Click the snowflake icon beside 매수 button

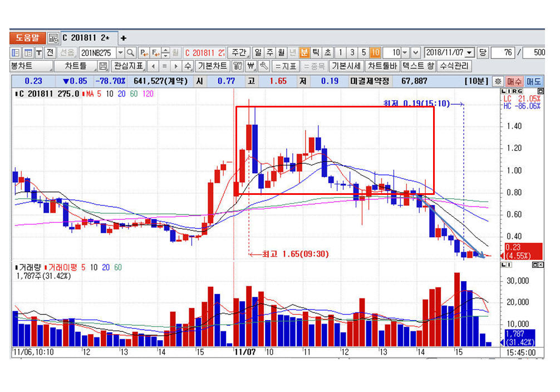(x=498, y=81)
